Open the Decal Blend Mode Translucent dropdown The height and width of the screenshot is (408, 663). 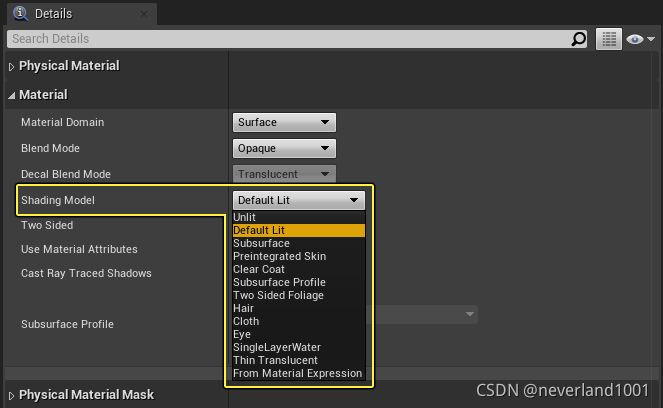click(x=284, y=174)
